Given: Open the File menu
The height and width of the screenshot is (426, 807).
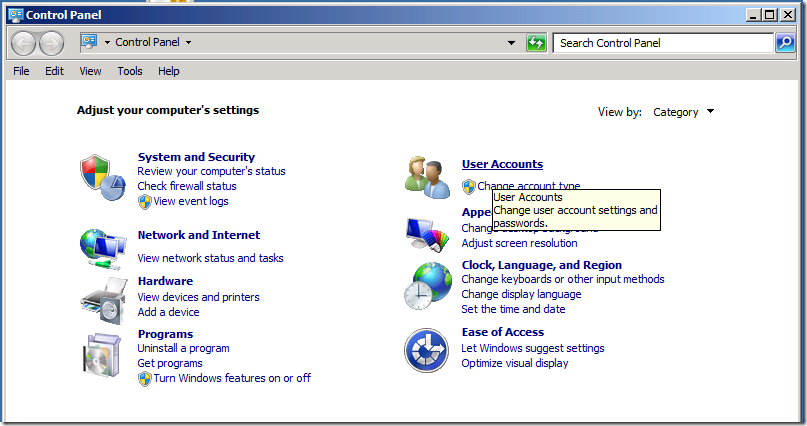Looking at the screenshot, I should pyautogui.click(x=21, y=71).
